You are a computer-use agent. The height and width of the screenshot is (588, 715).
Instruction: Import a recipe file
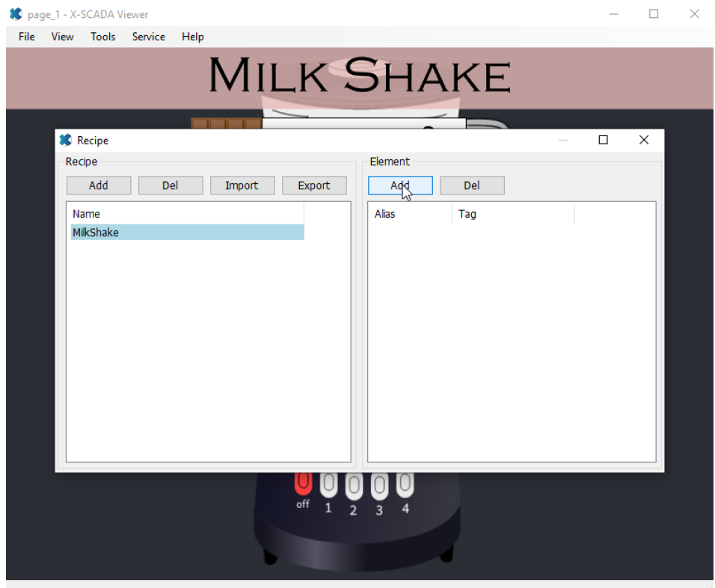[x=242, y=186]
